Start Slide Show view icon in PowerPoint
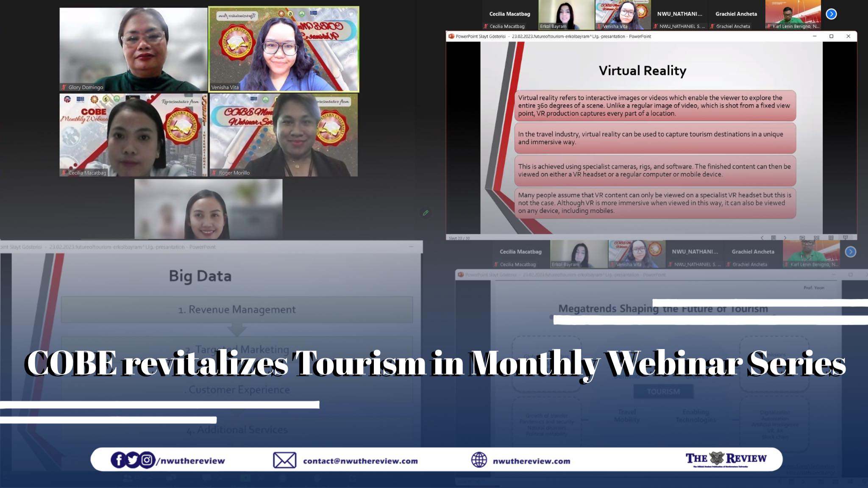The height and width of the screenshot is (488, 868). (845, 238)
